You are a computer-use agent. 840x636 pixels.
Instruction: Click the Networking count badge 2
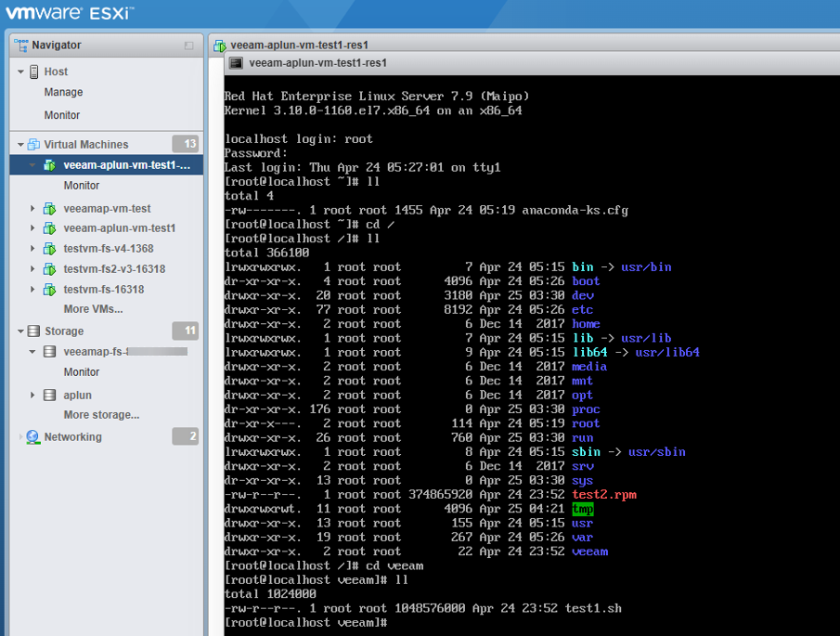[x=186, y=436]
